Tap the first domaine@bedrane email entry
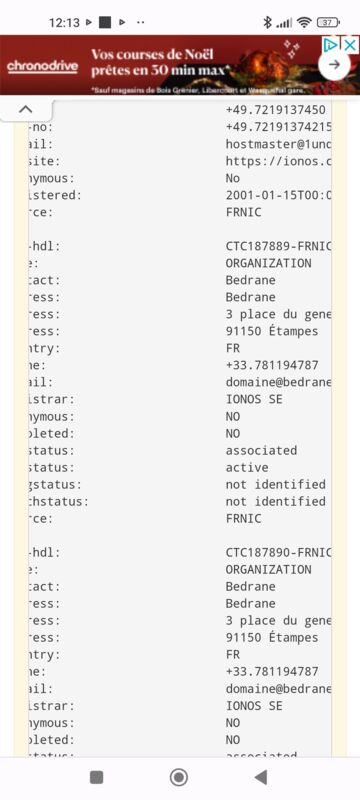Screen dimensions: 360x800 point(278,382)
